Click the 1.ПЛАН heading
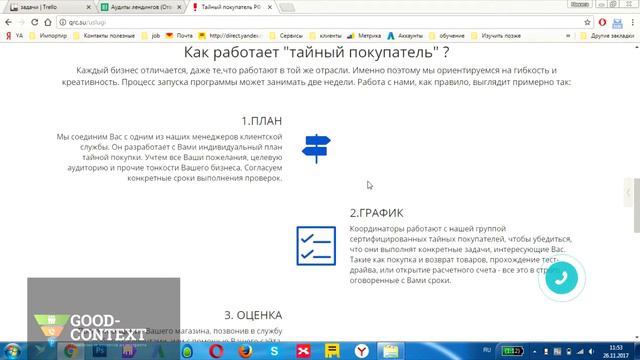Image resolution: width=640 pixels, height=360 pixels. (x=262, y=121)
